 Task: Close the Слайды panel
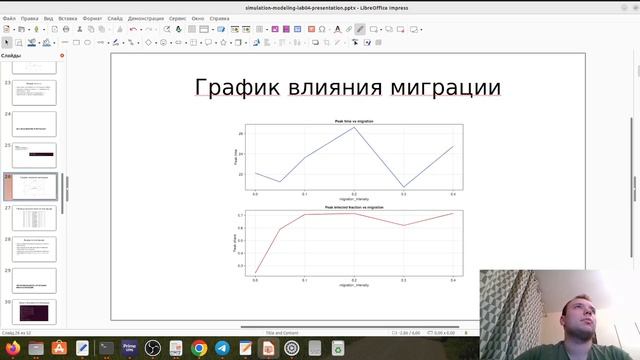62,56
